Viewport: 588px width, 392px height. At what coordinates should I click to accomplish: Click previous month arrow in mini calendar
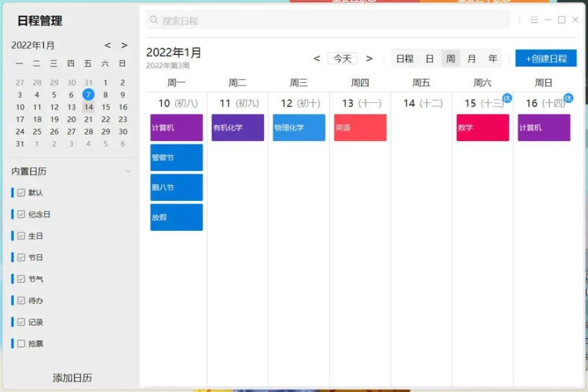point(108,45)
